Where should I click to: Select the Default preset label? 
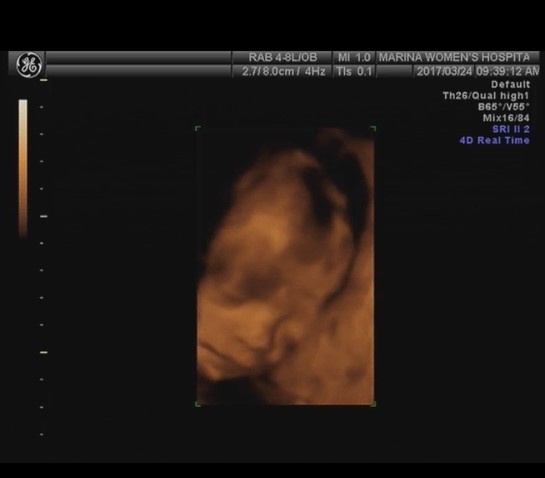[x=510, y=84]
